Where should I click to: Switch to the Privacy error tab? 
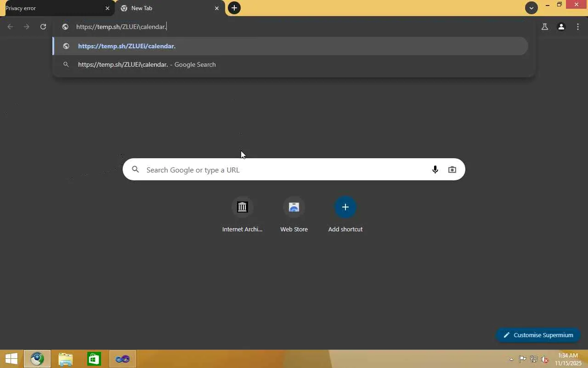(x=55, y=8)
